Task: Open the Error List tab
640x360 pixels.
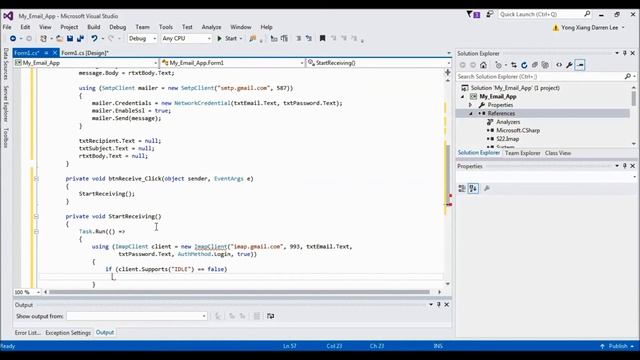Action: [x=27, y=333]
